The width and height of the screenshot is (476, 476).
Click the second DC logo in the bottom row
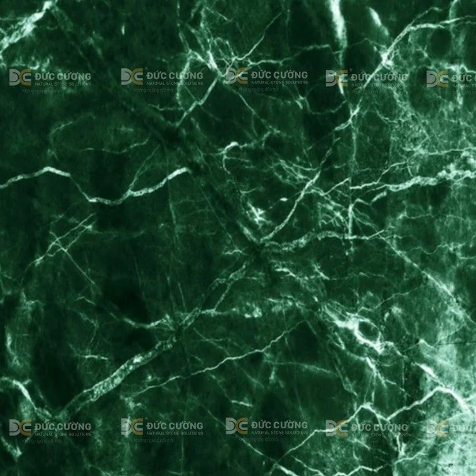click(132, 427)
